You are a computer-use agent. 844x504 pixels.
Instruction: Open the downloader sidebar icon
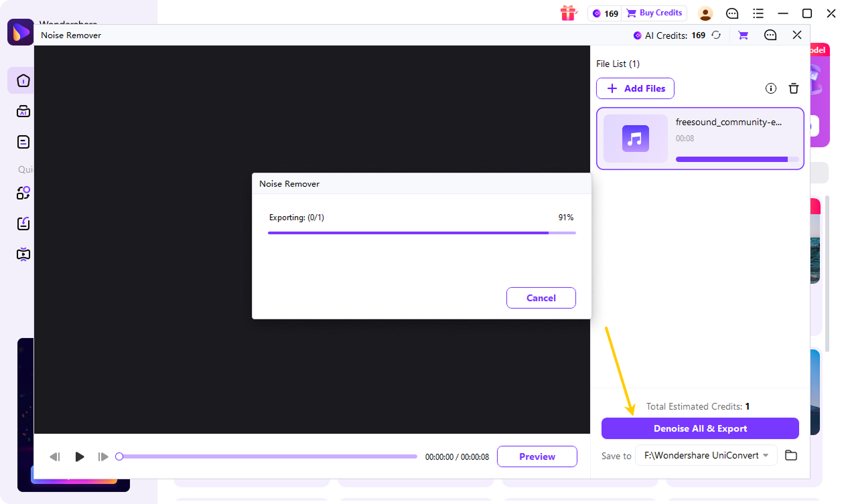pyautogui.click(x=23, y=224)
